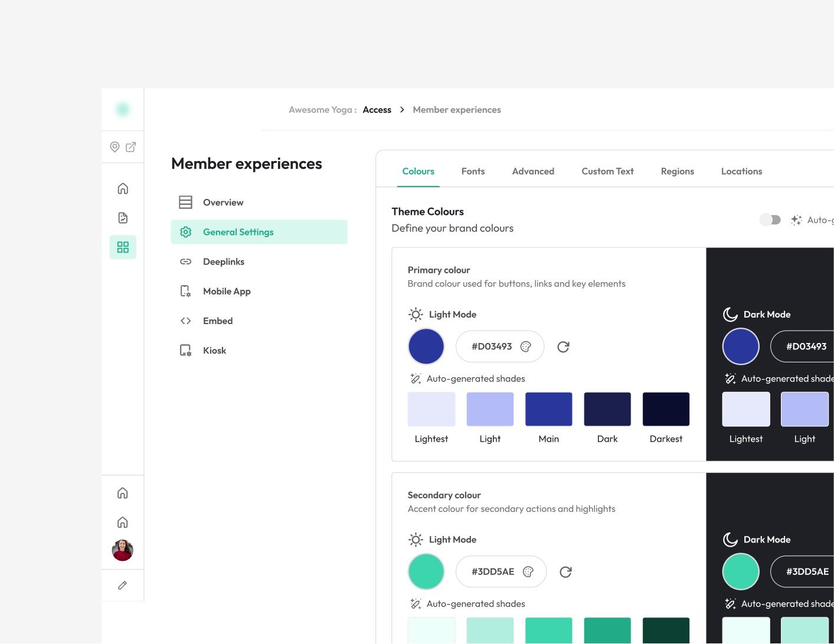This screenshot has width=834, height=644.
Task: Click the primary Dark Mode colour circle
Action: (741, 346)
